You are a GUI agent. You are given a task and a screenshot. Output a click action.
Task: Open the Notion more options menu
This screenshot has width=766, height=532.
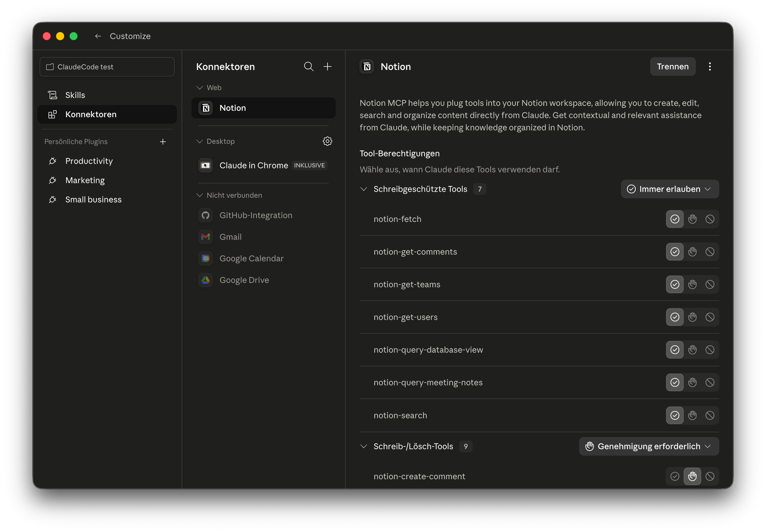710,67
